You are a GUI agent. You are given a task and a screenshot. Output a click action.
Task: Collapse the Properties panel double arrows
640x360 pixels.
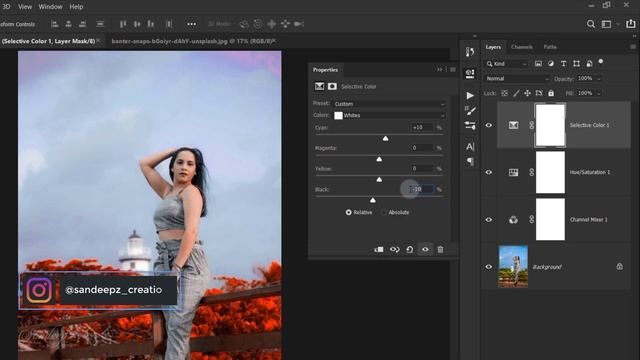point(440,70)
